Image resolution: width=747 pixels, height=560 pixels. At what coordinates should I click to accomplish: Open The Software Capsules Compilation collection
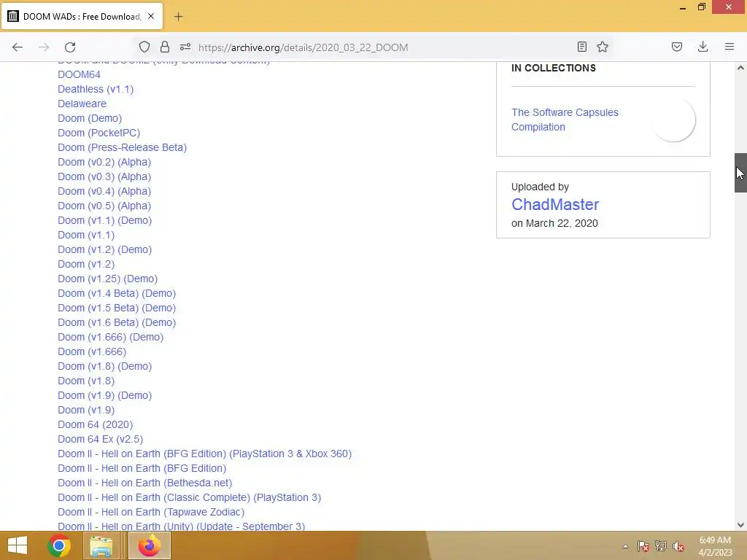(565, 120)
